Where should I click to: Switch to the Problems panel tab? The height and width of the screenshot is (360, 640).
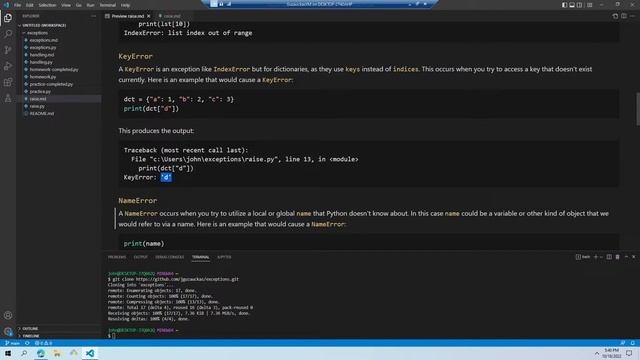pyautogui.click(x=117, y=257)
